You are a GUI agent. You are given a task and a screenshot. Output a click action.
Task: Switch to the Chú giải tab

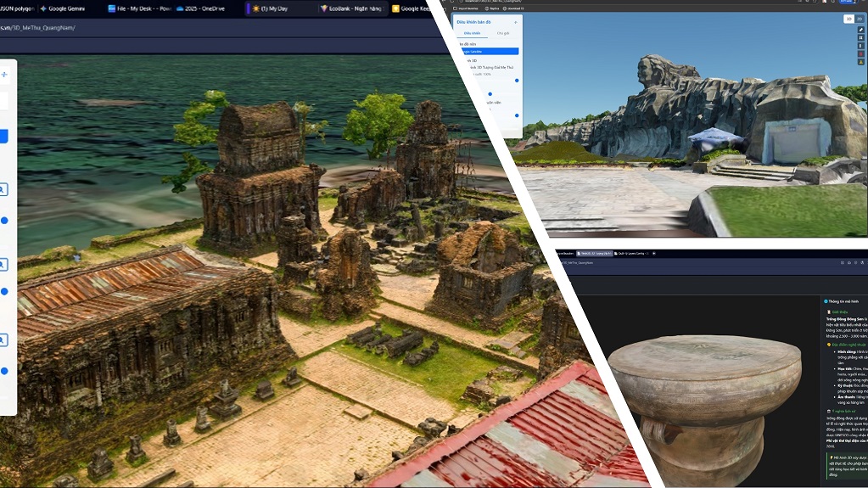pyautogui.click(x=502, y=33)
